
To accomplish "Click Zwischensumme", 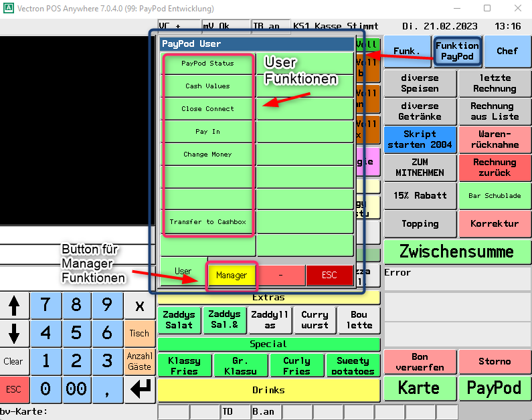I will tap(457, 252).
